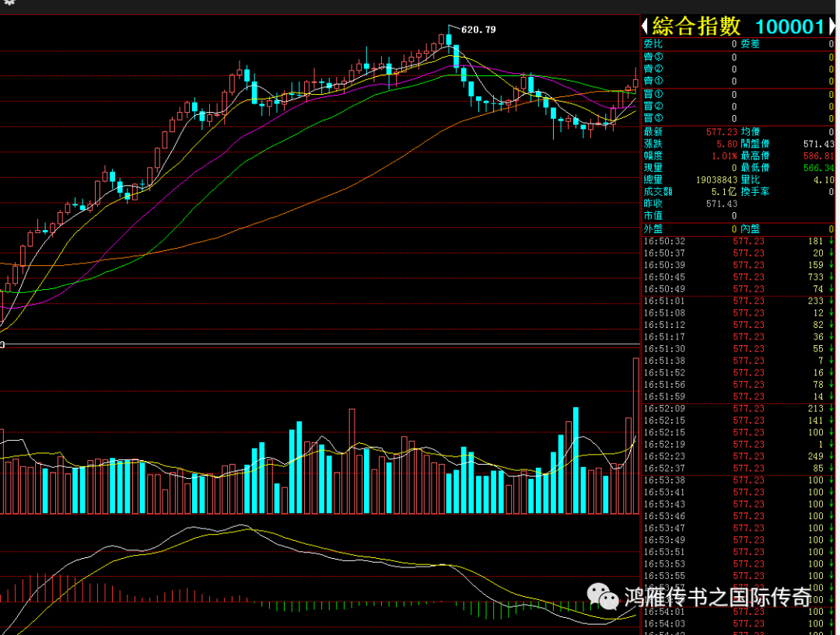Select the 16:53:41 tick row
Screen dimensions: 840x635
click(x=738, y=493)
